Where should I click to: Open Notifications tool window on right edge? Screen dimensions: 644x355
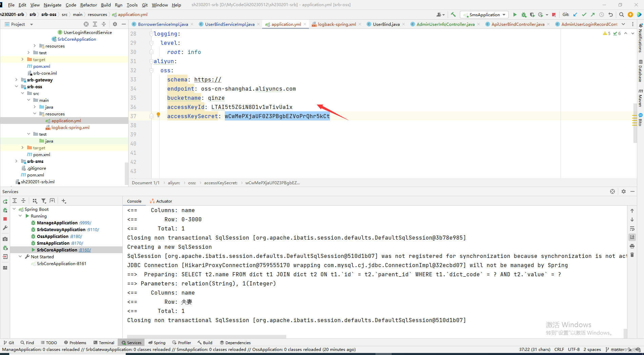click(x=640, y=38)
